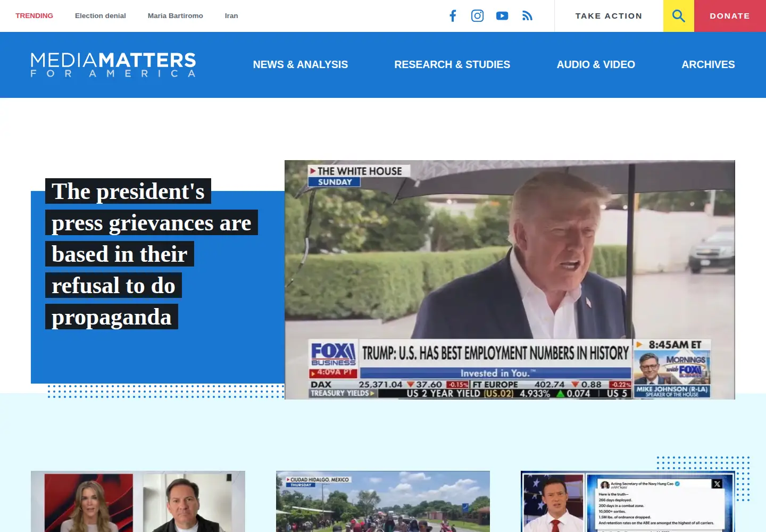This screenshot has height=532, width=766.
Task: Open trending topic Iran
Action: pyautogui.click(x=231, y=16)
